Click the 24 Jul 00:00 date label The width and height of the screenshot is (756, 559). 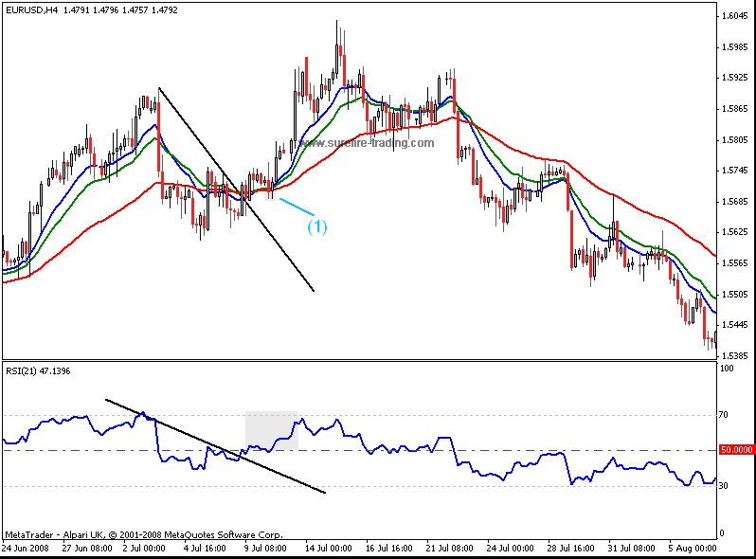tap(510, 549)
